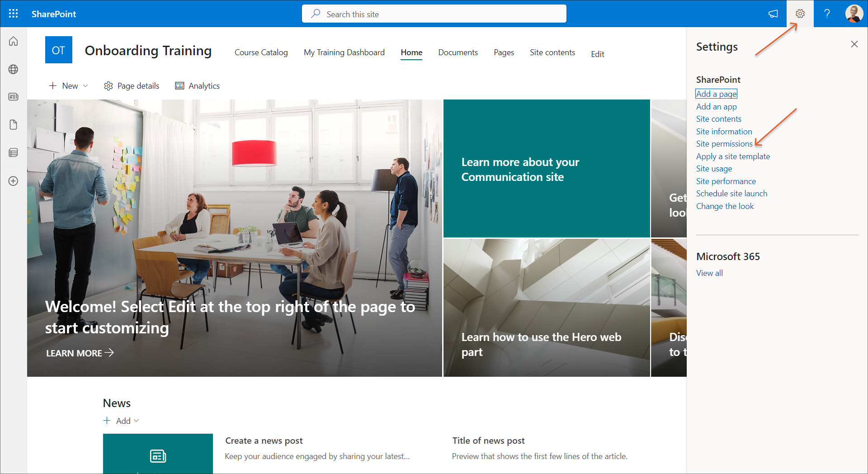Image resolution: width=868 pixels, height=474 pixels.
Task: Expand the New dropdown menu
Action: pos(69,86)
